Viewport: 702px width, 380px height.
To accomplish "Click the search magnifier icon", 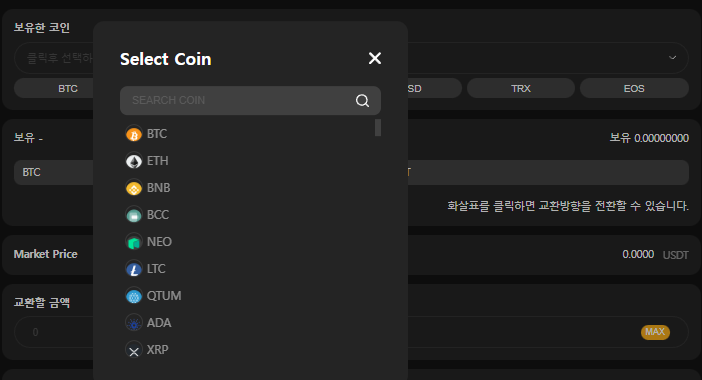I will point(362,101).
